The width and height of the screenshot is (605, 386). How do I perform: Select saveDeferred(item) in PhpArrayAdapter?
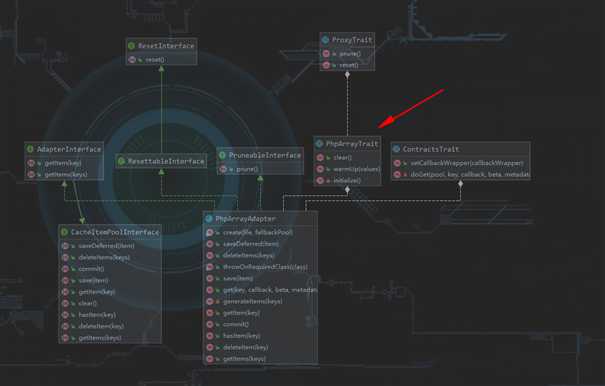tap(251, 244)
